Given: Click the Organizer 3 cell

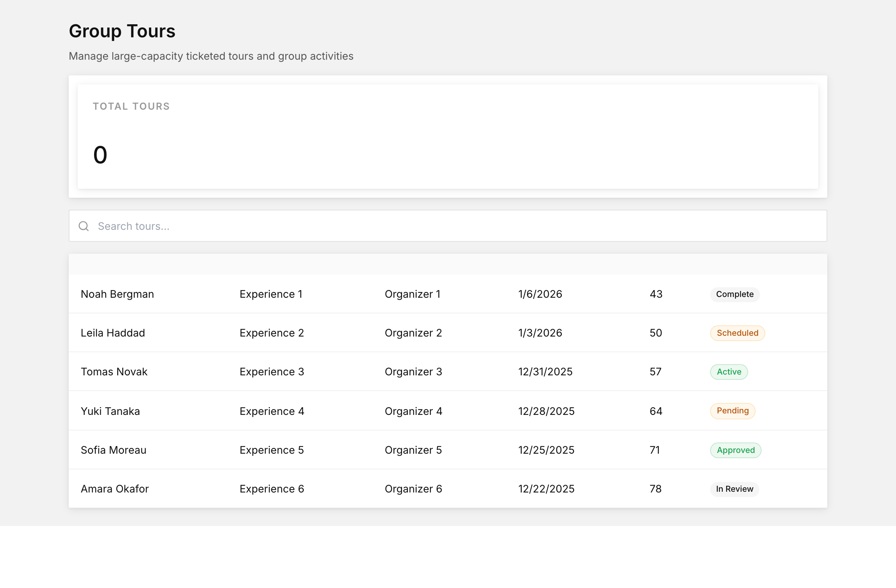Looking at the screenshot, I should click(x=413, y=372).
